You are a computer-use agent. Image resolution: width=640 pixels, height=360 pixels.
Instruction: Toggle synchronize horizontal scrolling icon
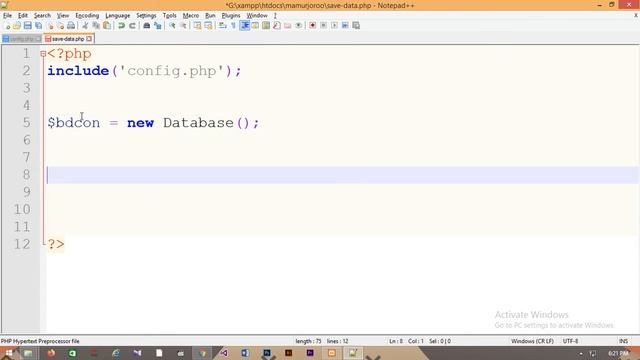click(209, 26)
